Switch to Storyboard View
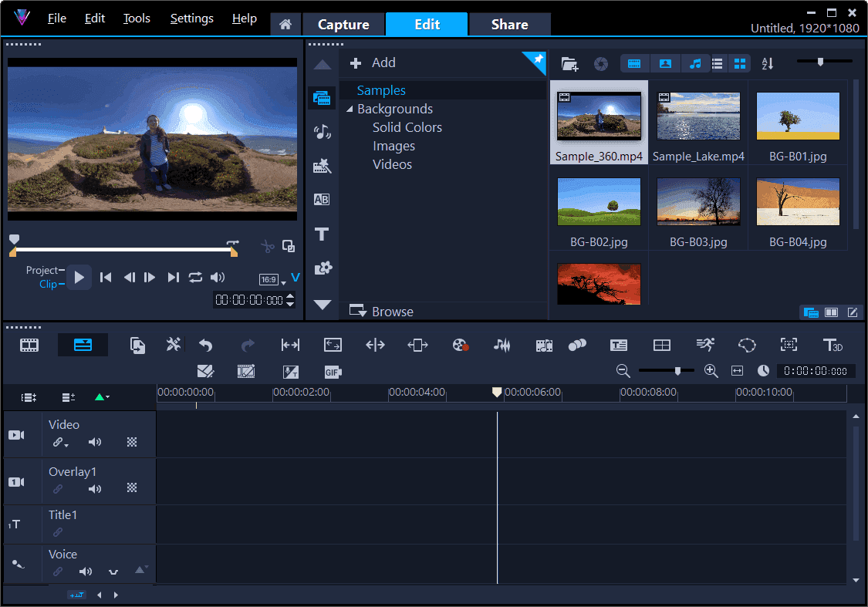The image size is (868, 607). [29, 346]
